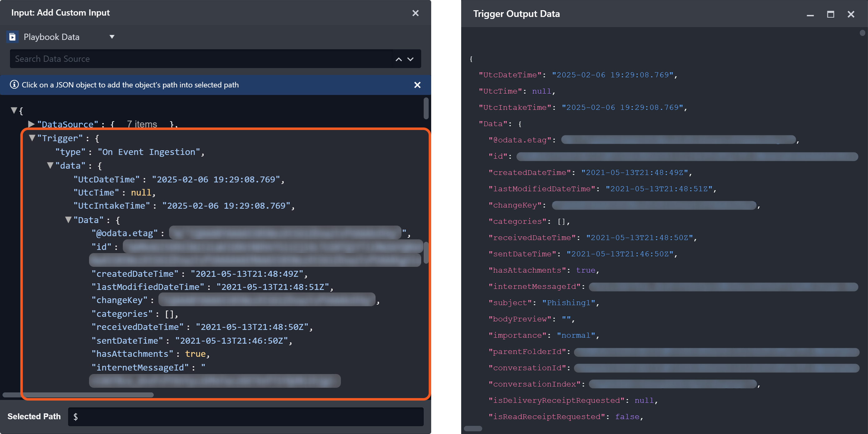Collapse the lowercase data node

(50, 166)
